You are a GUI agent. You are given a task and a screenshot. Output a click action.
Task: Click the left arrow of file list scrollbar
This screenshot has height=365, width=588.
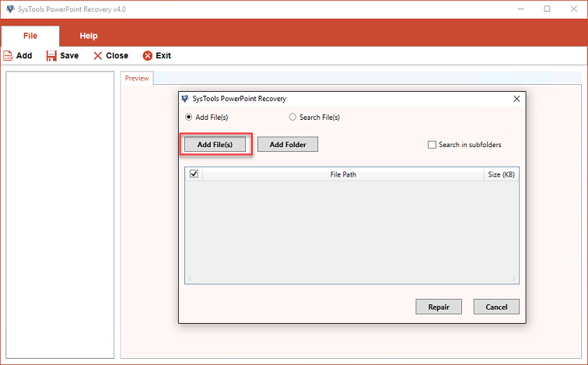pos(190,279)
